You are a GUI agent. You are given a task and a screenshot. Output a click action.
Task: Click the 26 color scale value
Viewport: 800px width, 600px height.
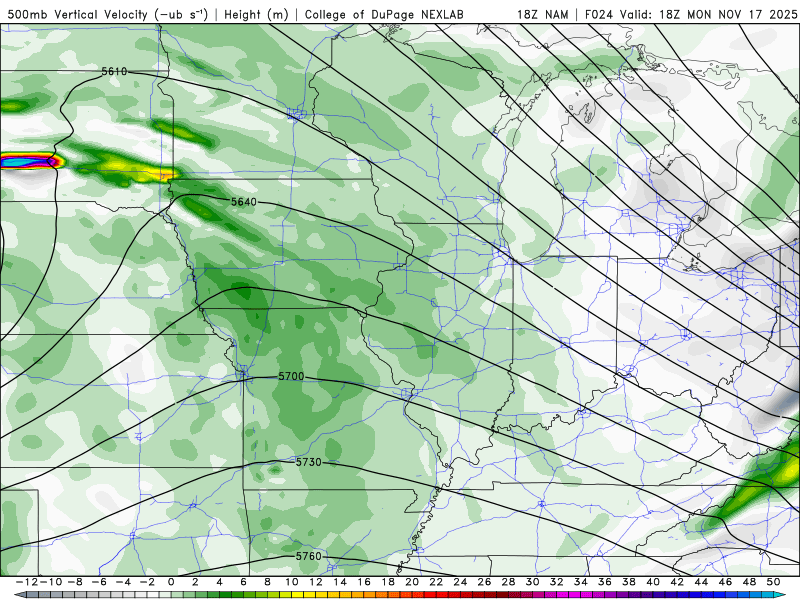(x=484, y=582)
